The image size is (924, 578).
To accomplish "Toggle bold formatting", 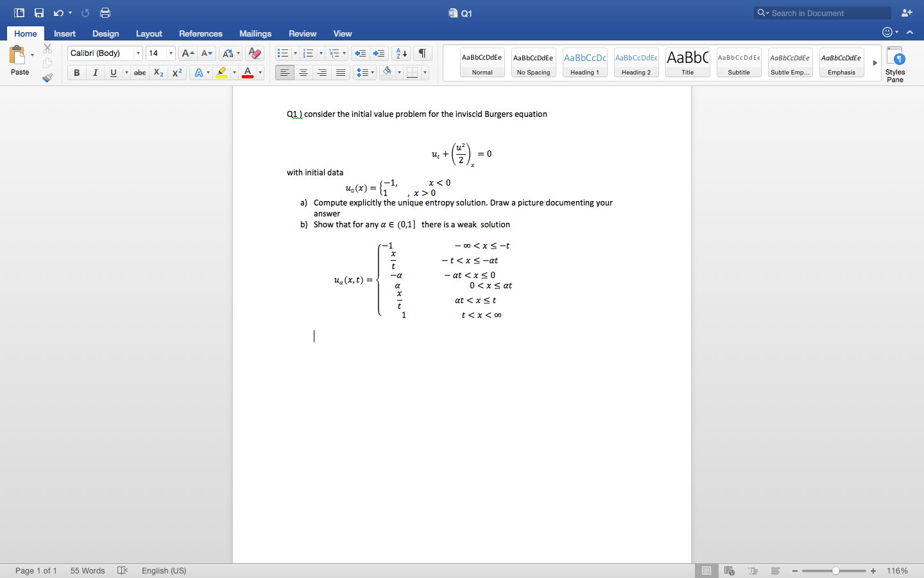I will (x=76, y=73).
